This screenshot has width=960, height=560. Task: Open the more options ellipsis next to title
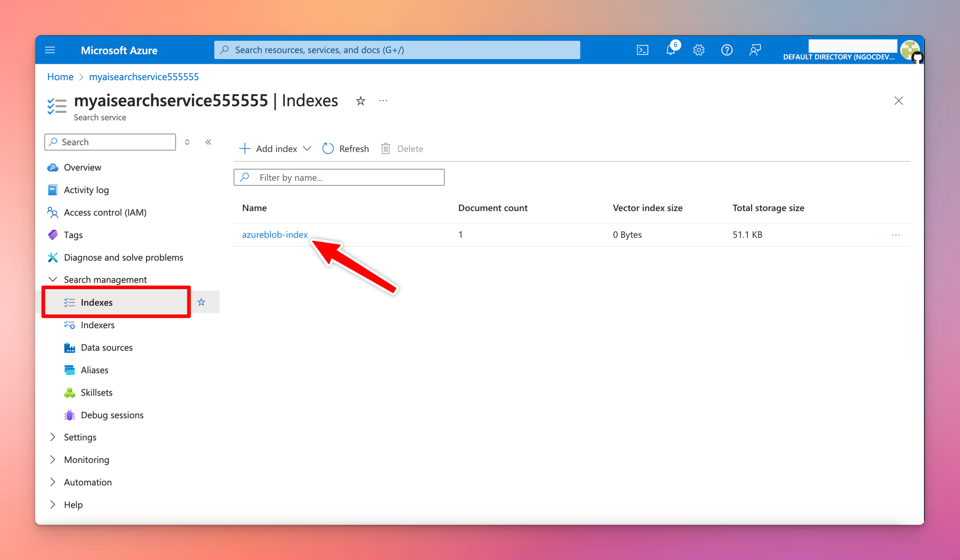tap(383, 101)
